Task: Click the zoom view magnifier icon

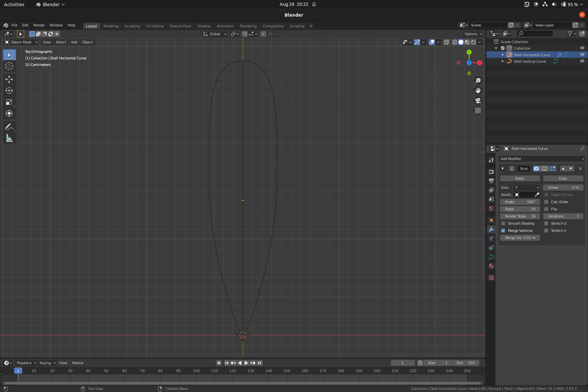Action: [478, 81]
